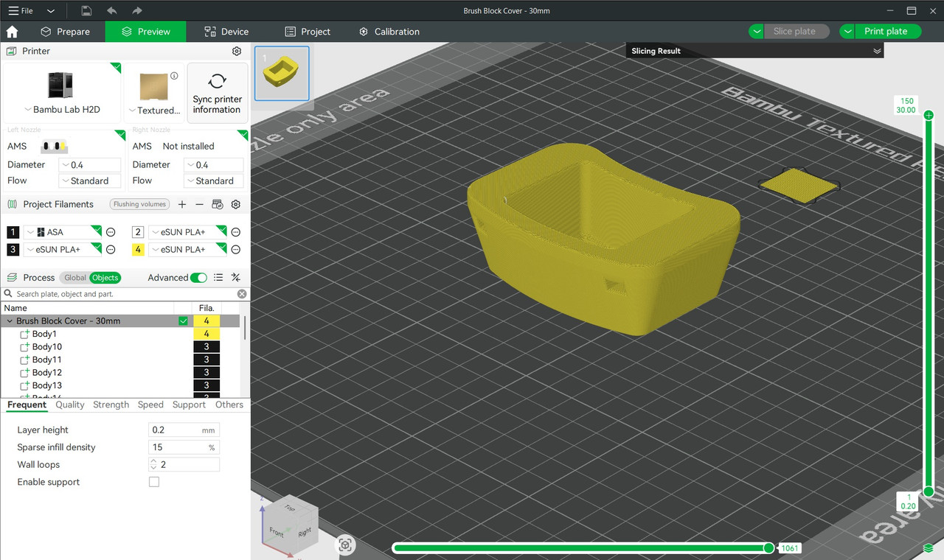Click the horizontal move slider handle
The height and width of the screenshot is (560, 944).
[x=769, y=547]
